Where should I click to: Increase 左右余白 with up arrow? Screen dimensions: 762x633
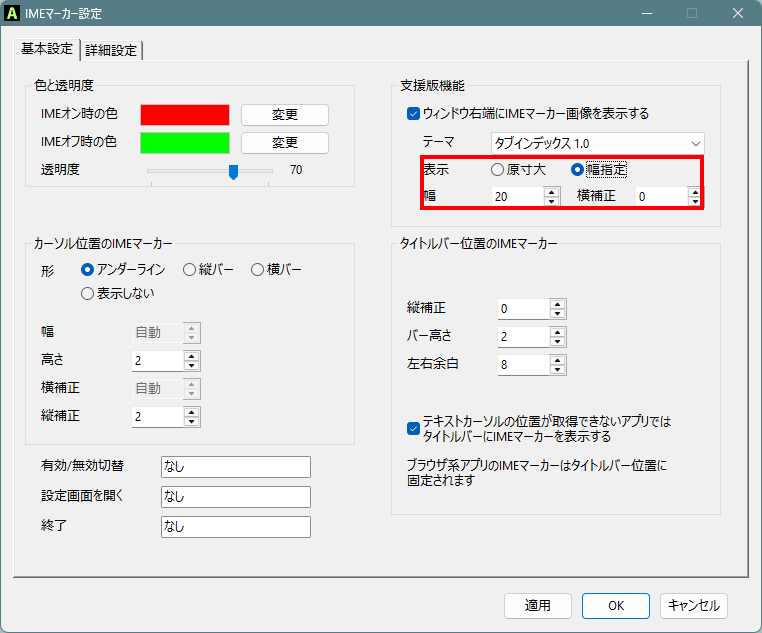tap(557, 360)
